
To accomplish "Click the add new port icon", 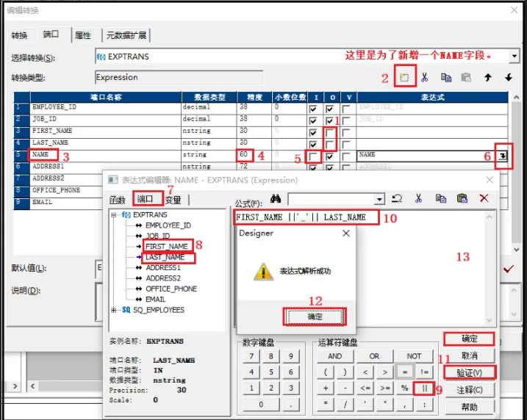I will [404, 78].
